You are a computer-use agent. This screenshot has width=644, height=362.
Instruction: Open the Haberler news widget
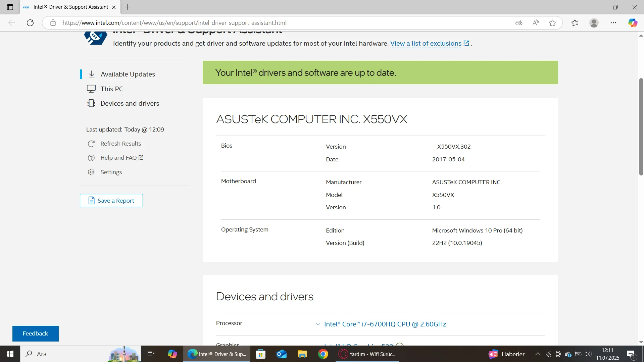[507, 354]
